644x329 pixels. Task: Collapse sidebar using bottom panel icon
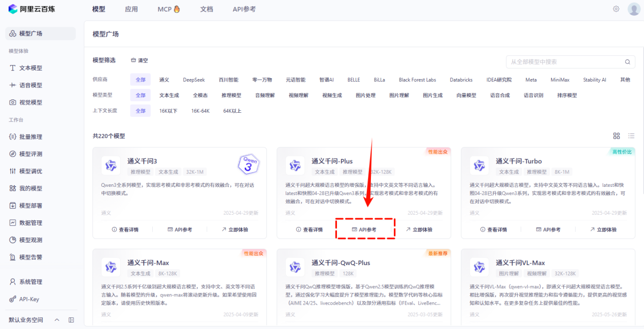pyautogui.click(x=71, y=320)
